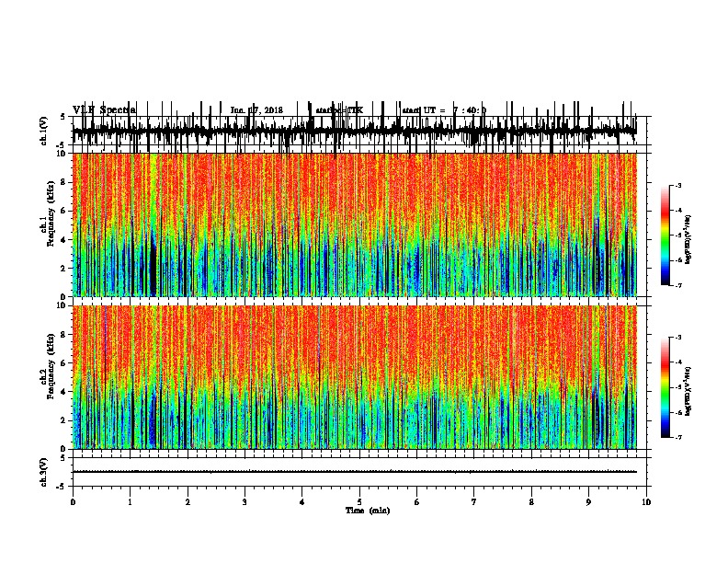This screenshot has width=728, height=563.
Task: Click the -3 tick on ch.1 colorbar
Action: [678, 186]
